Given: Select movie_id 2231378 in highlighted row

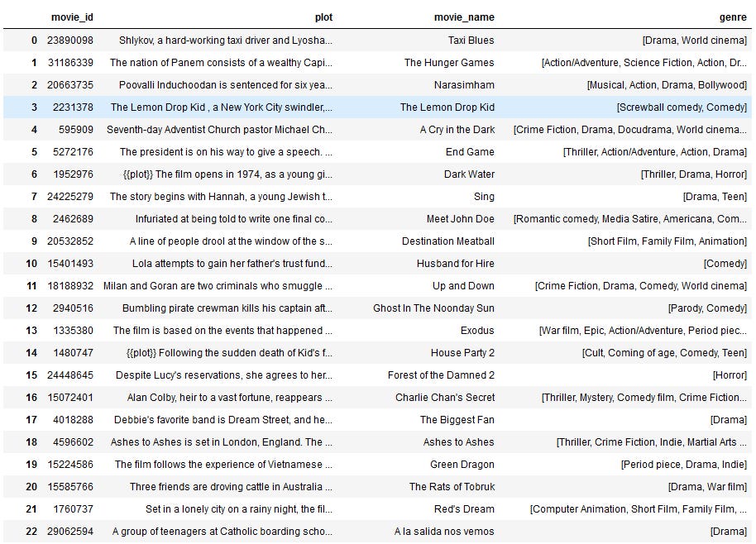Looking at the screenshot, I should pos(73,107).
